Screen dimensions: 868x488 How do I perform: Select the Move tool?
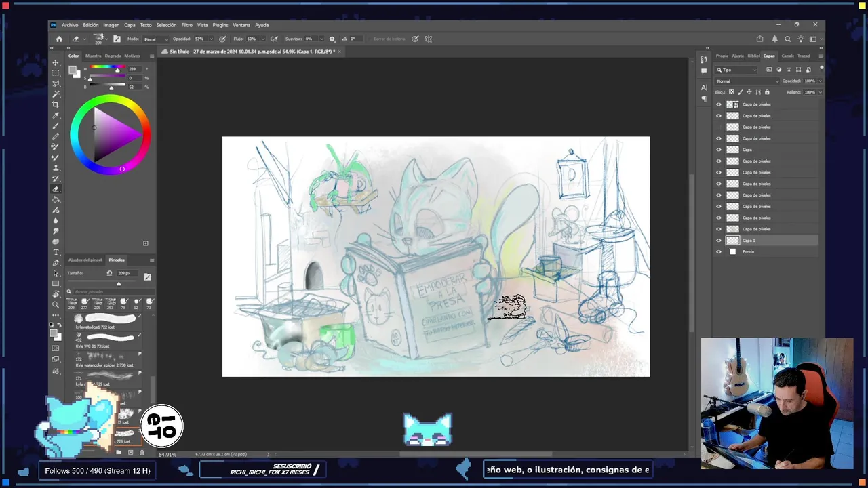[56, 62]
